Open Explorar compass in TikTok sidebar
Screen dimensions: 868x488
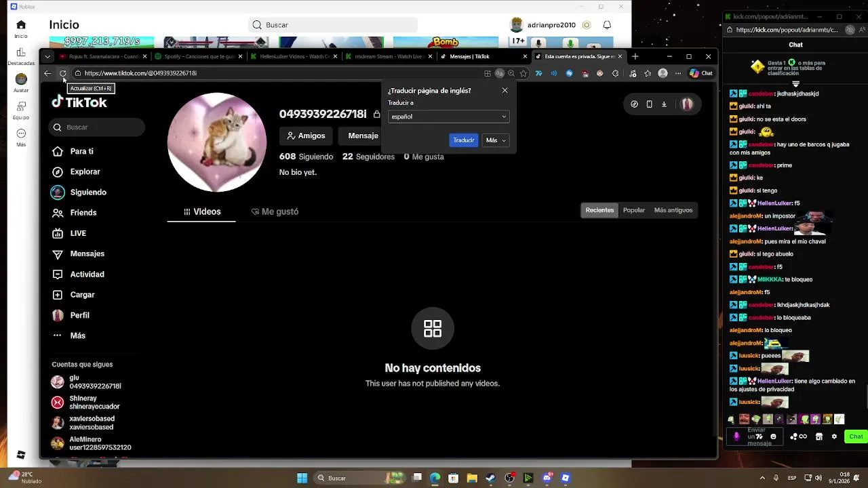(x=58, y=171)
